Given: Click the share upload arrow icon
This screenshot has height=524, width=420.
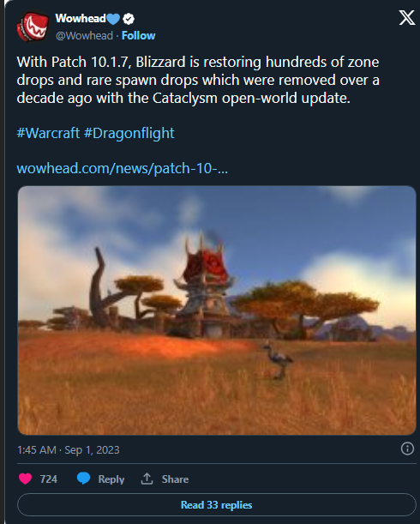Looking at the screenshot, I should 147,479.
